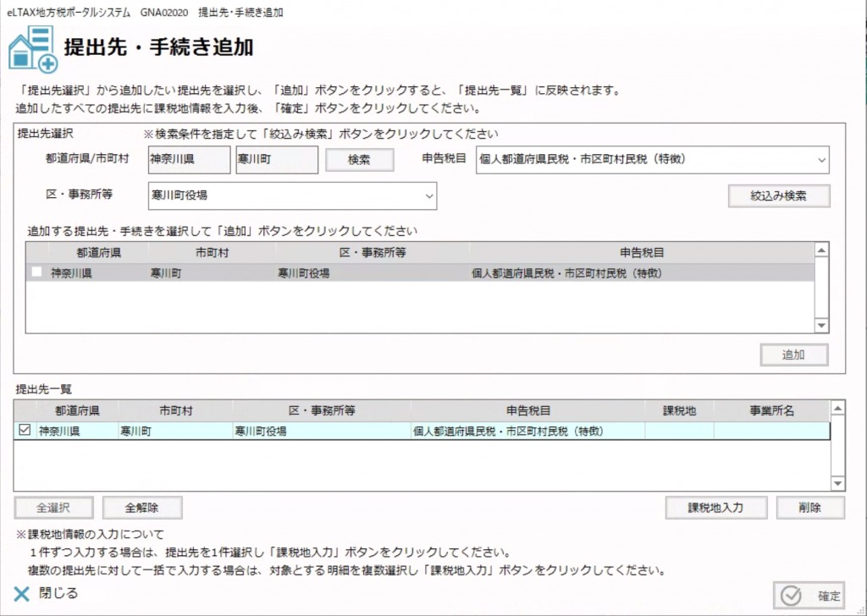This screenshot has width=867, height=616.
Task: Click the 絞込み検索 button
Action: (778, 195)
